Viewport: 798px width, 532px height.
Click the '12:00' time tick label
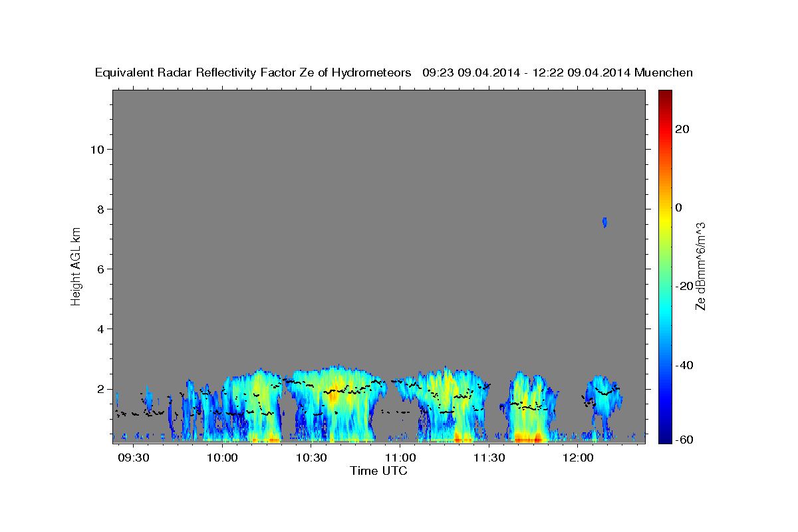[x=578, y=458]
